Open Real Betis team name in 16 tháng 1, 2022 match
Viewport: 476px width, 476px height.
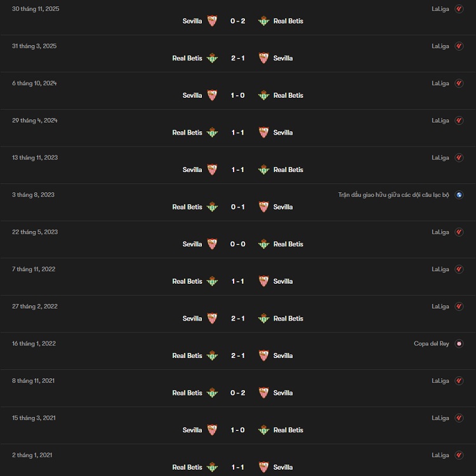pyautogui.click(x=187, y=355)
